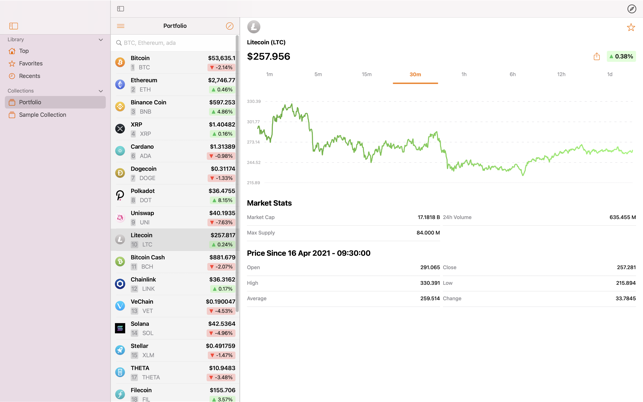
Task: Switch chart to the 12h interval
Action: [561, 74]
